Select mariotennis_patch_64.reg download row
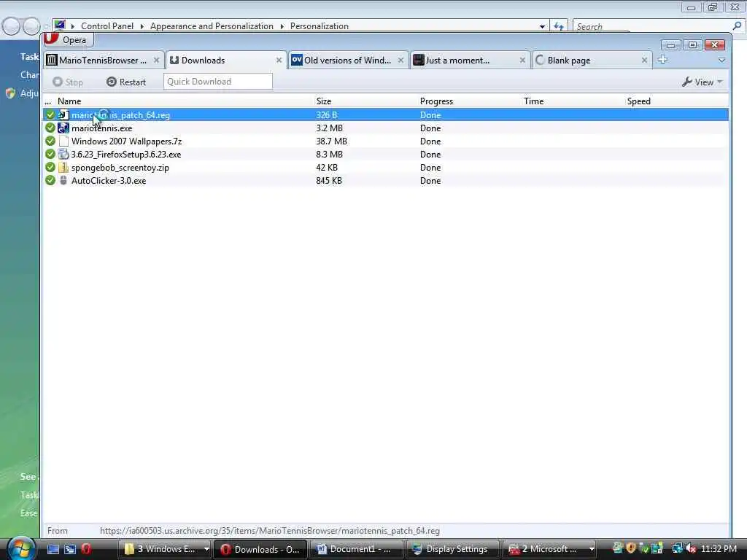The width and height of the screenshot is (747, 560). point(385,115)
